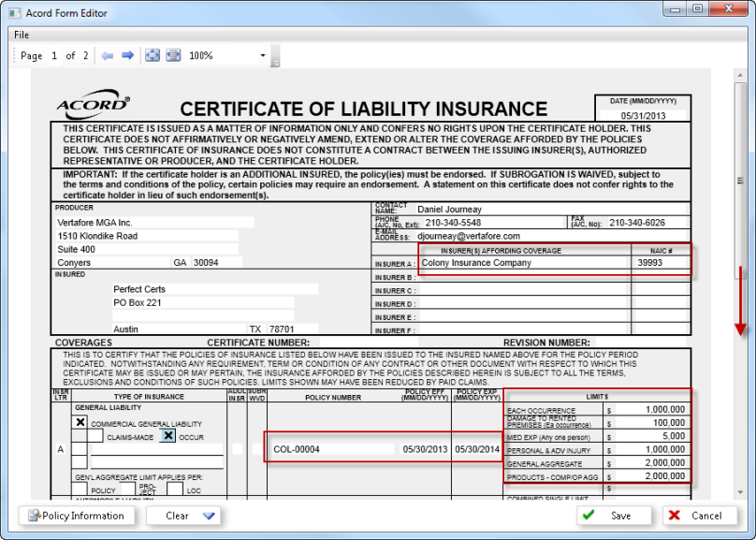Go to the next page arrow

pyautogui.click(x=127, y=56)
